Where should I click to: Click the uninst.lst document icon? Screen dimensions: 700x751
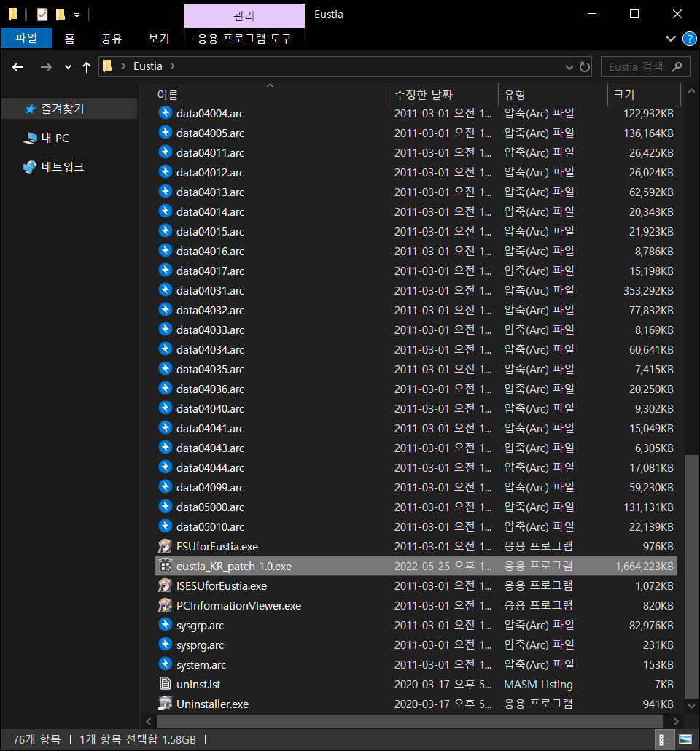click(166, 684)
